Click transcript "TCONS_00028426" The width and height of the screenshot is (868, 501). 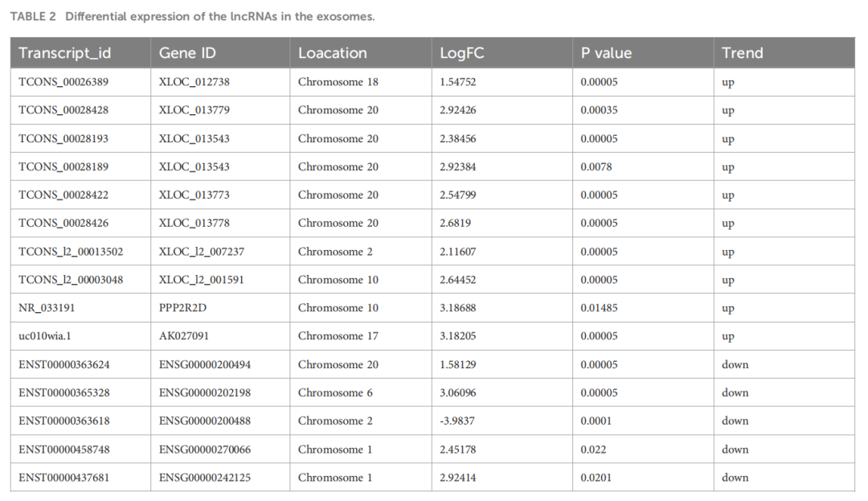pyautogui.click(x=63, y=223)
